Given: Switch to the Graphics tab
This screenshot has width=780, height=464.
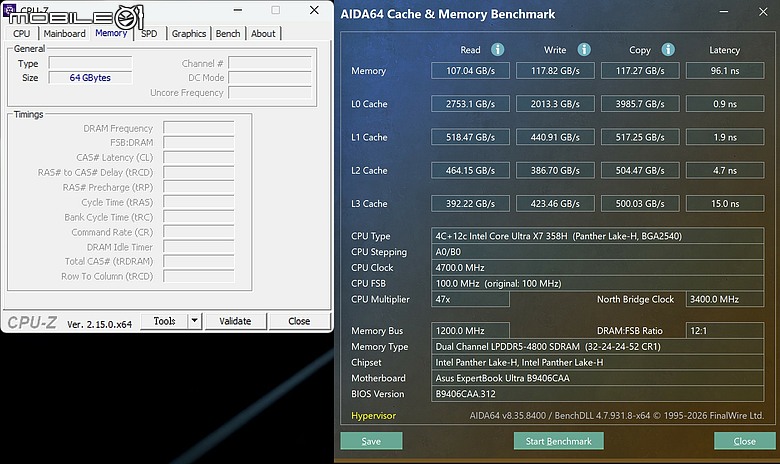Looking at the screenshot, I should pyautogui.click(x=189, y=33).
